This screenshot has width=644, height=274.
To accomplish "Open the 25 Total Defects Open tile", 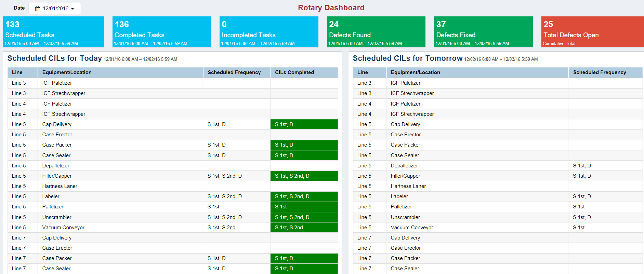I will (593, 32).
